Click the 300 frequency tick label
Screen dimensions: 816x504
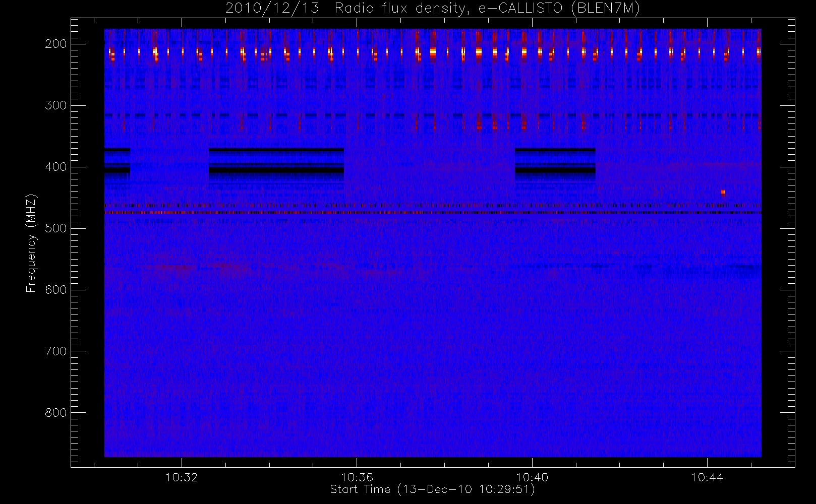[56, 105]
